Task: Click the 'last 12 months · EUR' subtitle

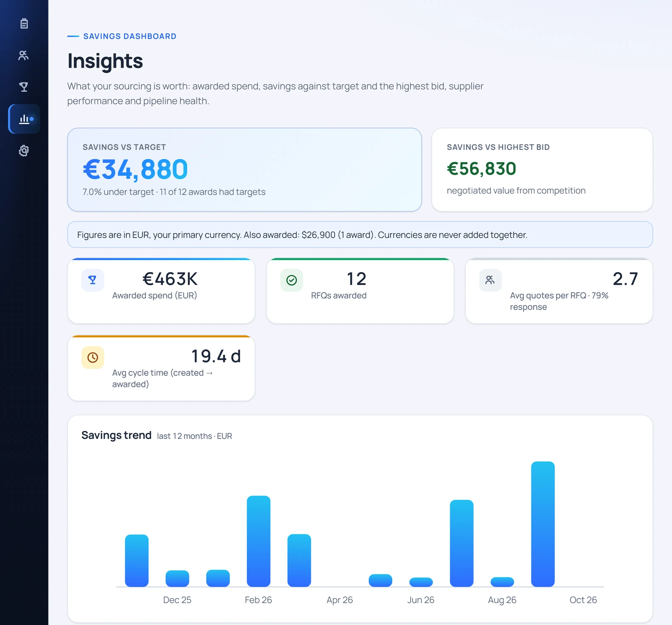Action: coord(194,436)
